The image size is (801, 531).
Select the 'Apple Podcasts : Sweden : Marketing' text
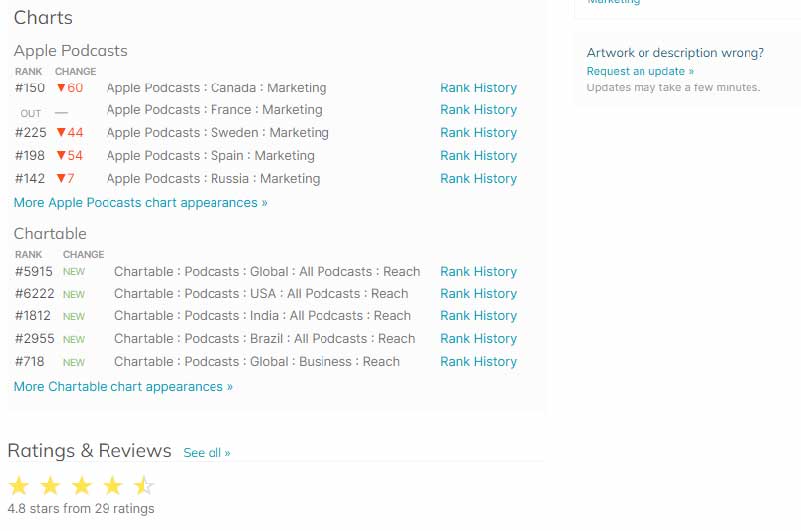[218, 133]
